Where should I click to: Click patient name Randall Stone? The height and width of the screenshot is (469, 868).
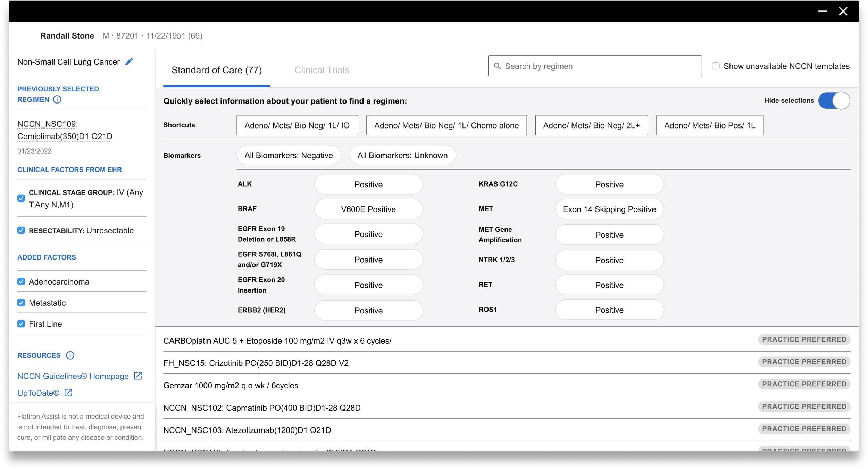[x=67, y=36]
